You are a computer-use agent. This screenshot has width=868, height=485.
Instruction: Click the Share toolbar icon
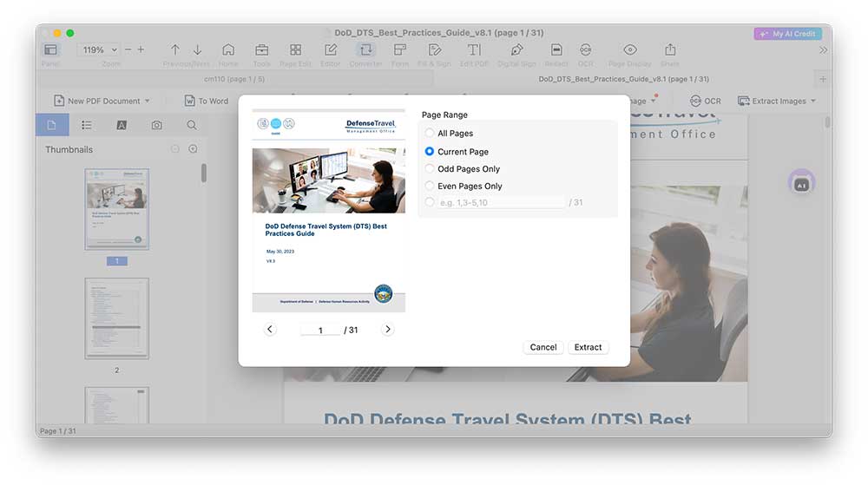[x=670, y=49]
